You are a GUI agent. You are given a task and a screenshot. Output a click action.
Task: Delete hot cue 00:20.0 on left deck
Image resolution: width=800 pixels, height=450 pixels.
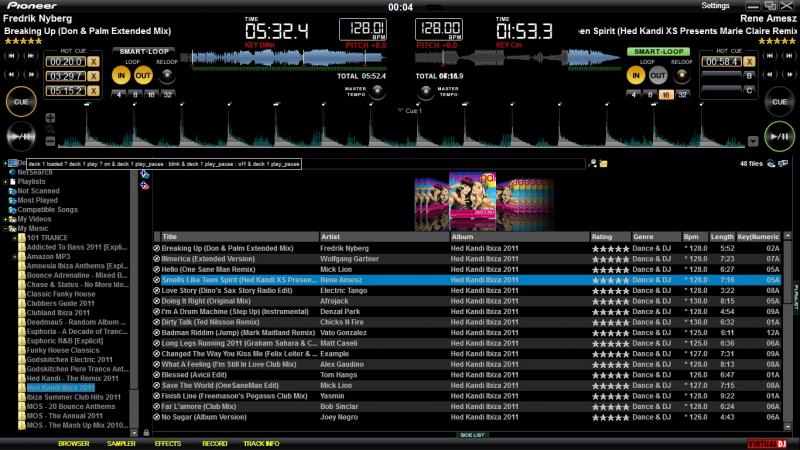tap(93, 62)
